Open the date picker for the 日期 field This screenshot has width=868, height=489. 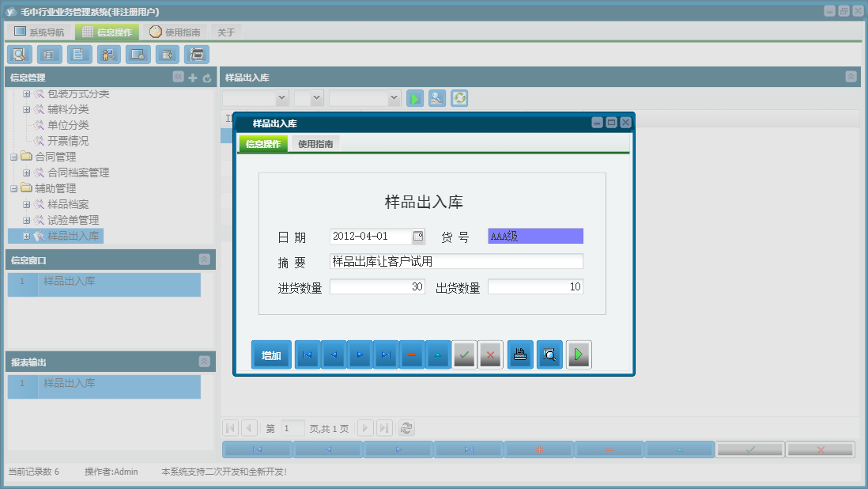coord(420,236)
